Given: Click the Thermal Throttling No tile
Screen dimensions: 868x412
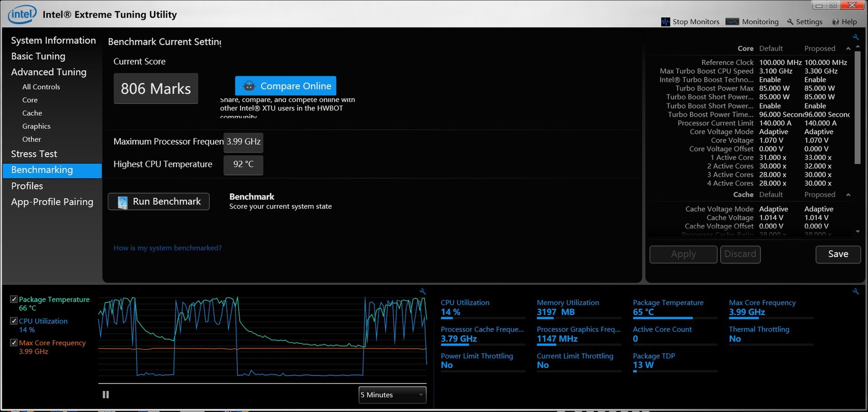Looking at the screenshot, I should [x=771, y=335].
